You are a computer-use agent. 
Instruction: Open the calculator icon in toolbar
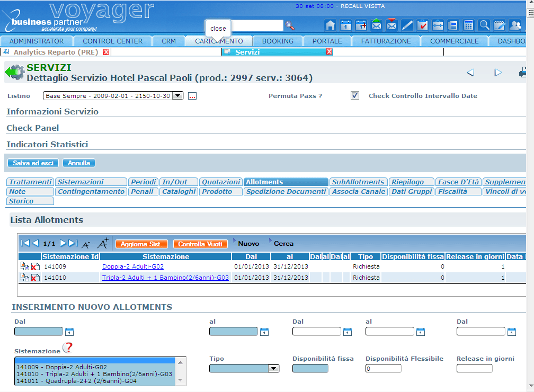pyautogui.click(x=469, y=25)
